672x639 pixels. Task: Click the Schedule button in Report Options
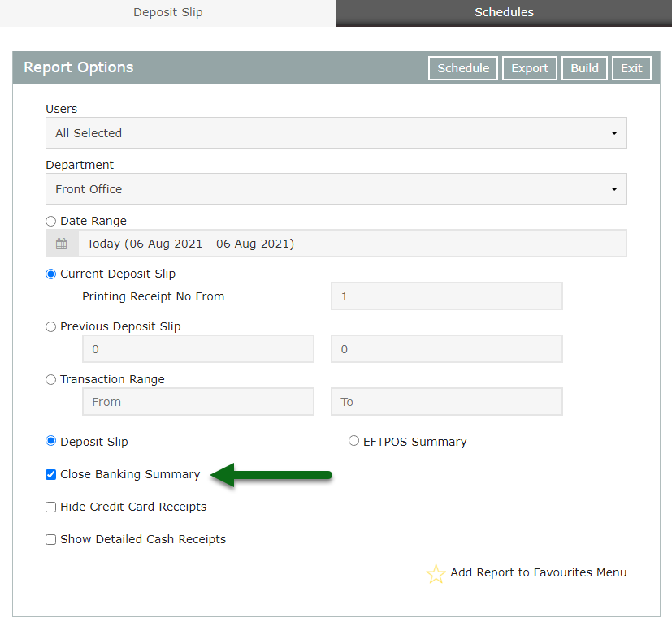coord(463,68)
